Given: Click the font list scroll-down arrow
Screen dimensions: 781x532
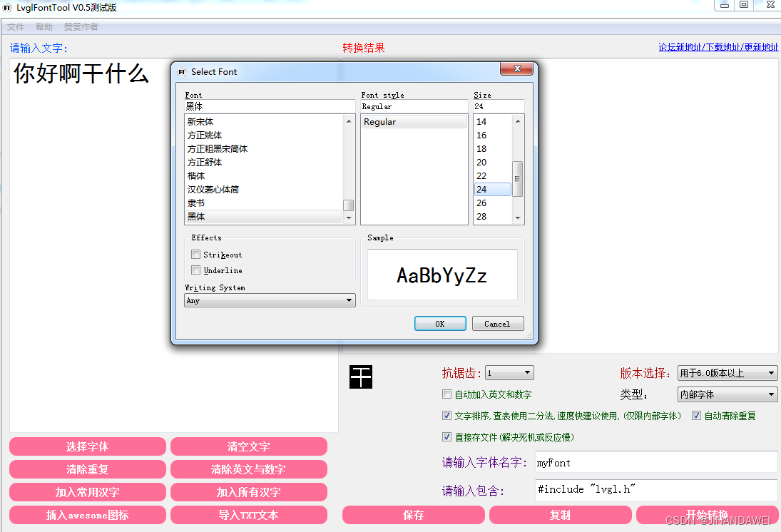Looking at the screenshot, I should point(349,218).
